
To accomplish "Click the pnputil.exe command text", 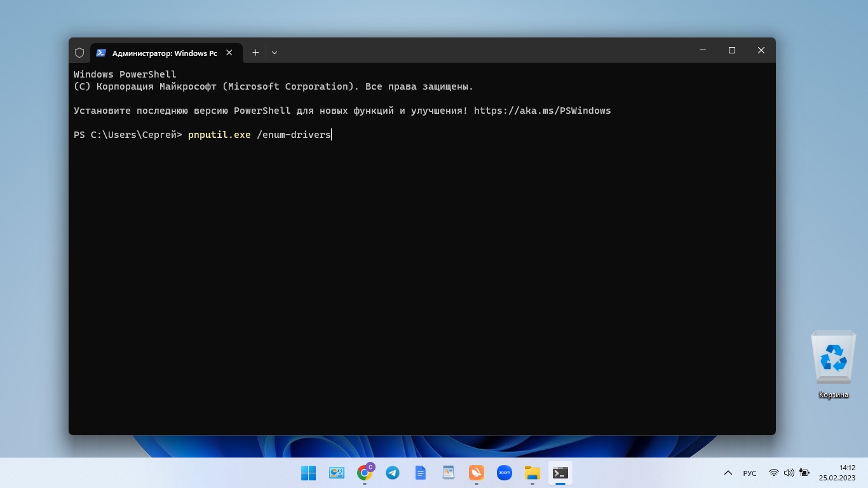I will [x=219, y=135].
